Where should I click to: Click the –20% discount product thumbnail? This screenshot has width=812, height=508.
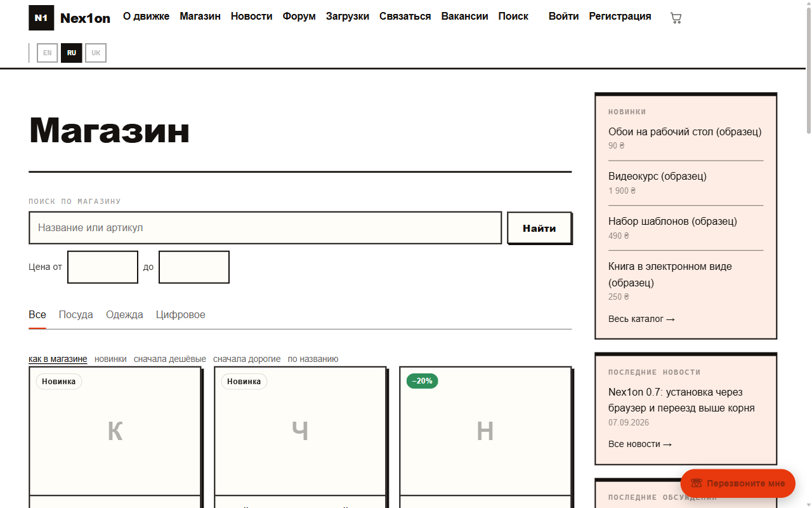(485, 431)
